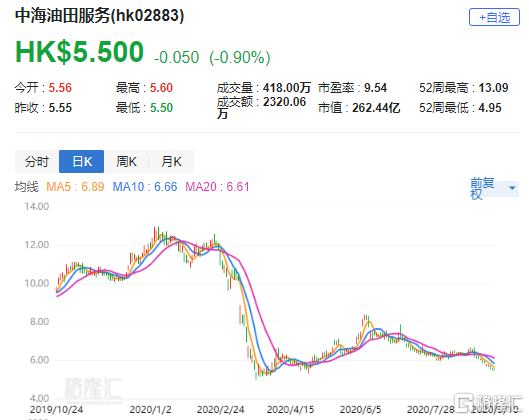The height and width of the screenshot is (420, 529).
Task: Click the percent change (-0.90%)
Action: tap(240, 57)
